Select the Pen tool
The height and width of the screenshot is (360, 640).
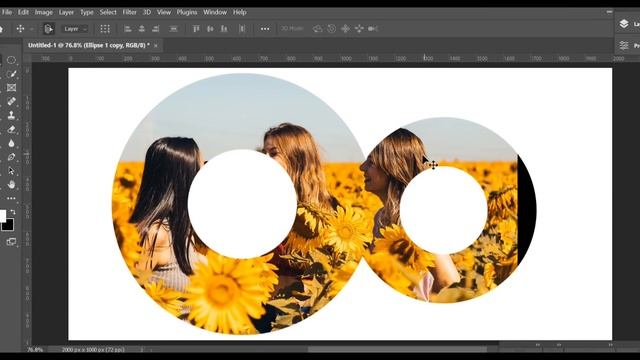pyautogui.click(x=11, y=157)
